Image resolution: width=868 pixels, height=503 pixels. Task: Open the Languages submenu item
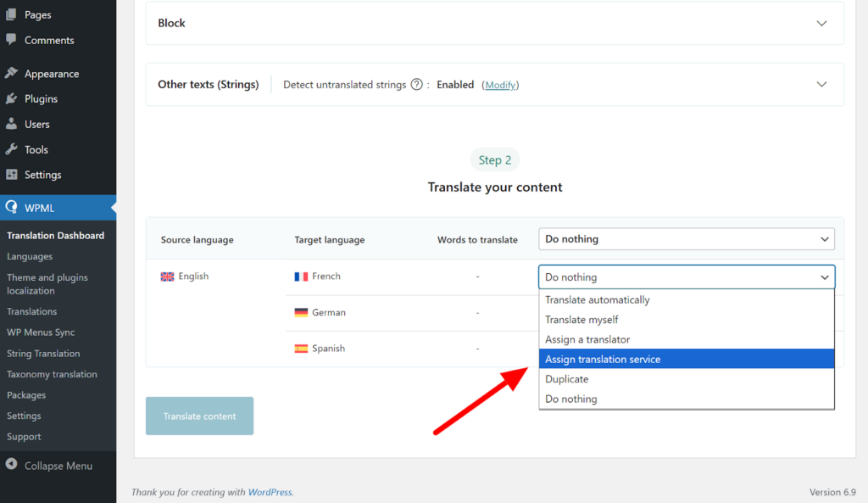tap(30, 256)
